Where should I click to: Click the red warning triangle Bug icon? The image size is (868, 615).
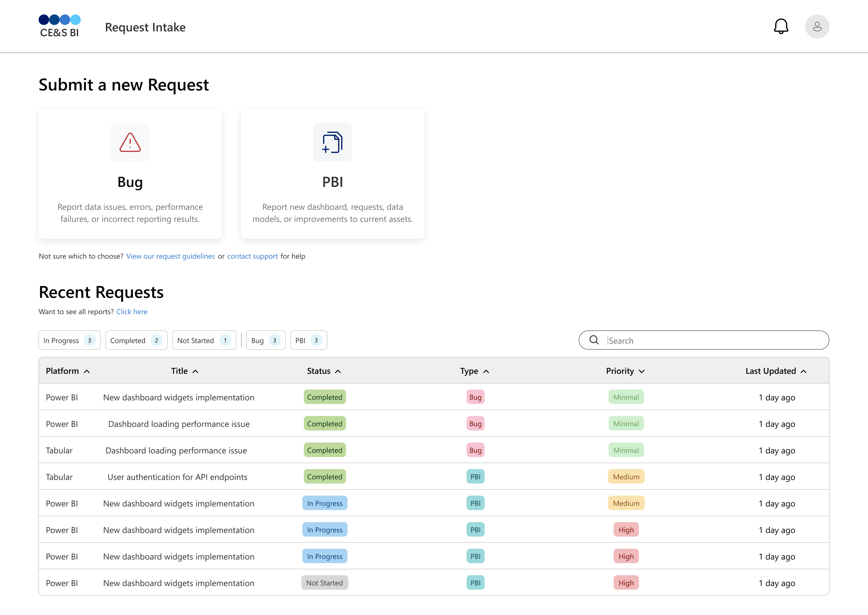130,142
